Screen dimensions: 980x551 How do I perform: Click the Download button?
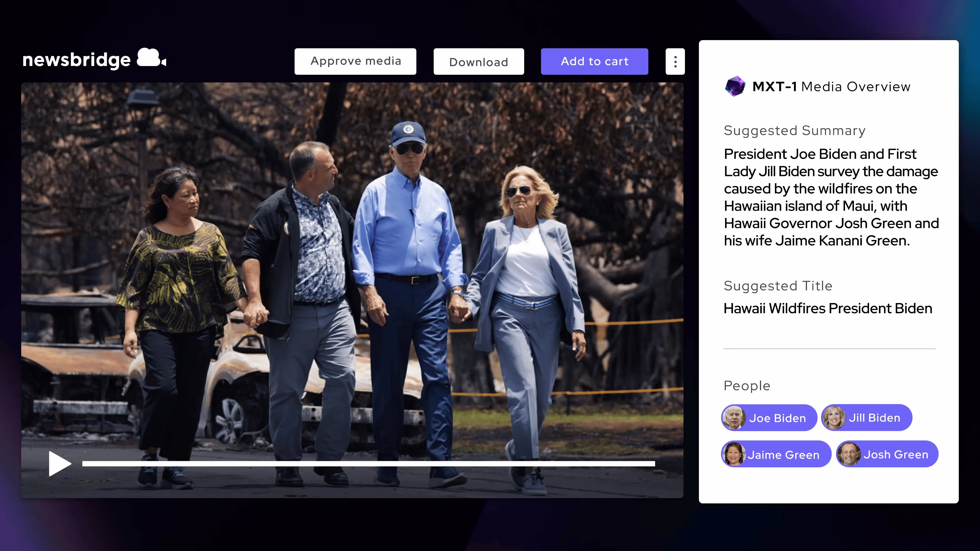coord(479,61)
